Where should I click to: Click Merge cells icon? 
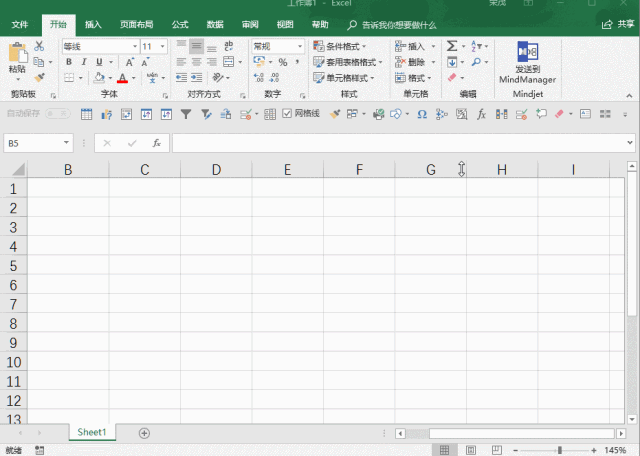click(229, 62)
